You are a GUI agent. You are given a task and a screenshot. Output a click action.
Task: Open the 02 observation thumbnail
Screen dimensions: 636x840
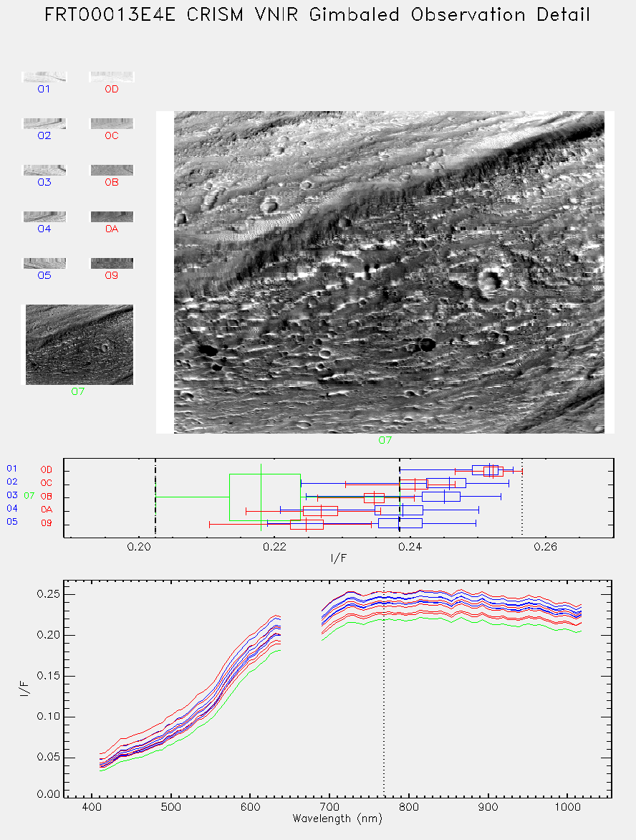pyautogui.click(x=44, y=124)
